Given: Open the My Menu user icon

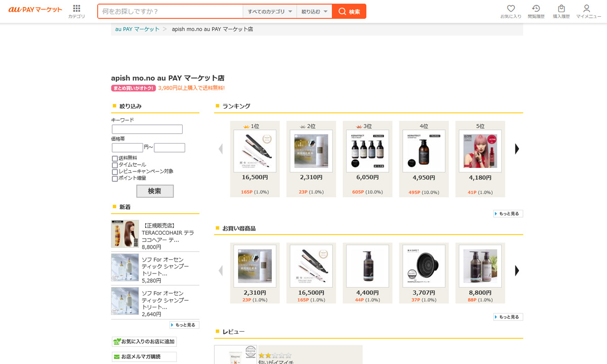Looking at the screenshot, I should coord(586,9).
